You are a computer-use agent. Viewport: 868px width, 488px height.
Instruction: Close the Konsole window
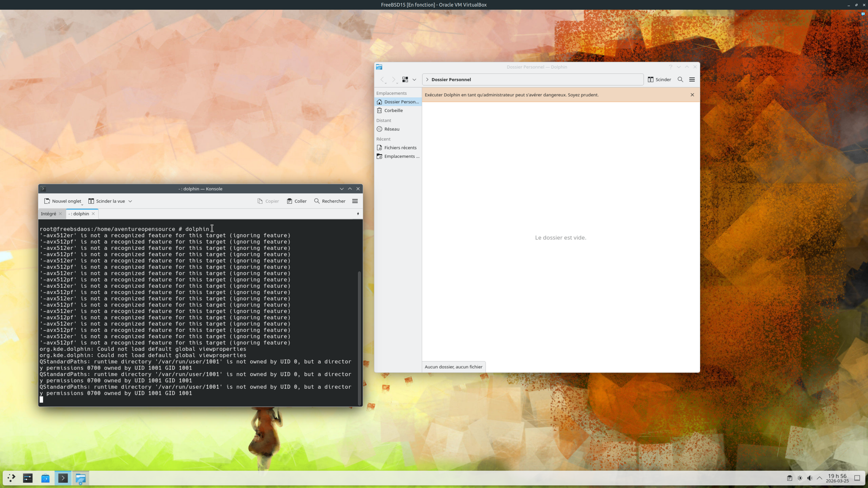pos(358,189)
